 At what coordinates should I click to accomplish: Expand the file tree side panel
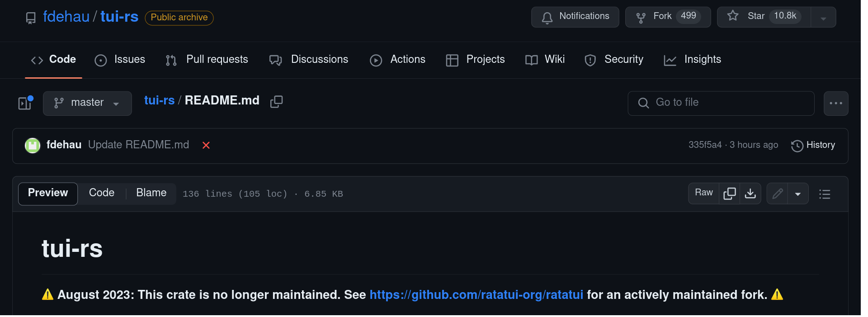pyautogui.click(x=25, y=103)
